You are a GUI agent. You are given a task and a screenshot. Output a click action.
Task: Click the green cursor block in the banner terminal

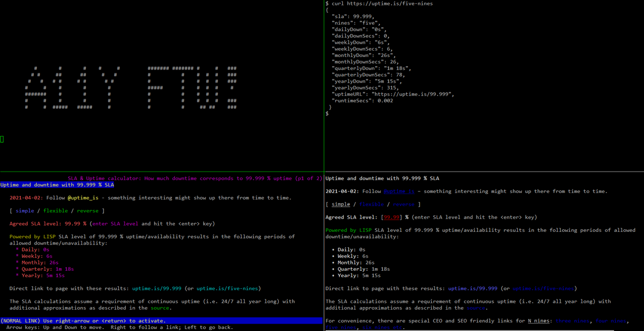[x=2, y=139]
